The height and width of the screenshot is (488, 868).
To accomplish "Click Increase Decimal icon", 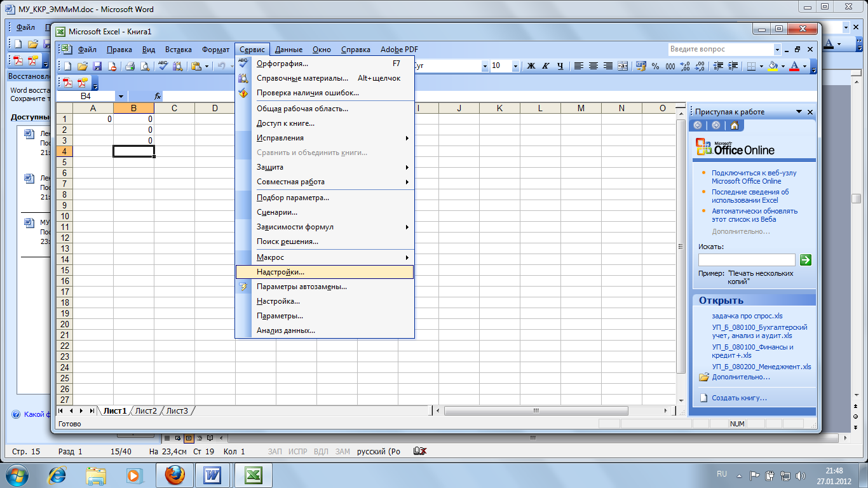I will [x=684, y=66].
